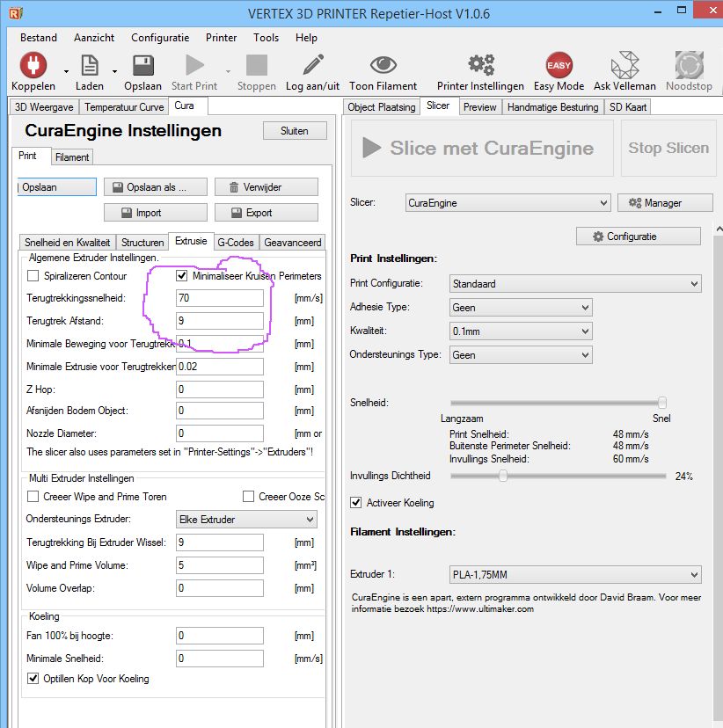Click the Opslaan floppy disk toolbar icon
The width and height of the screenshot is (723, 728).
[x=142, y=66]
